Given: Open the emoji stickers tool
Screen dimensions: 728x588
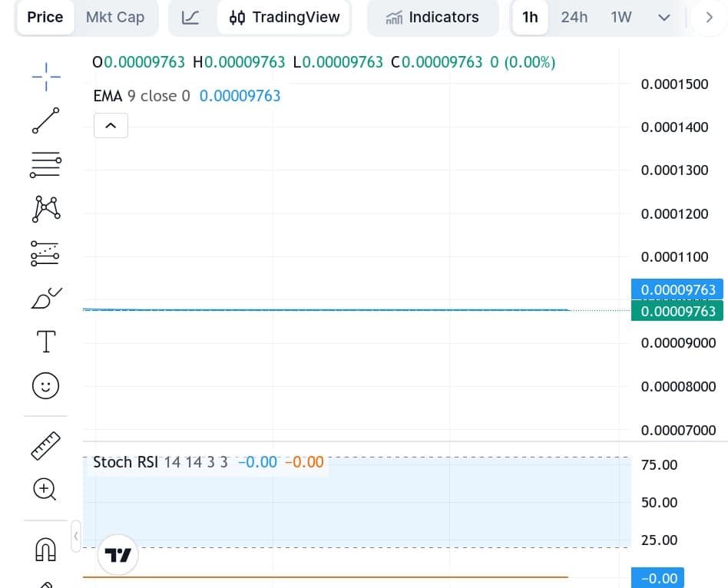Looking at the screenshot, I should 45,386.
